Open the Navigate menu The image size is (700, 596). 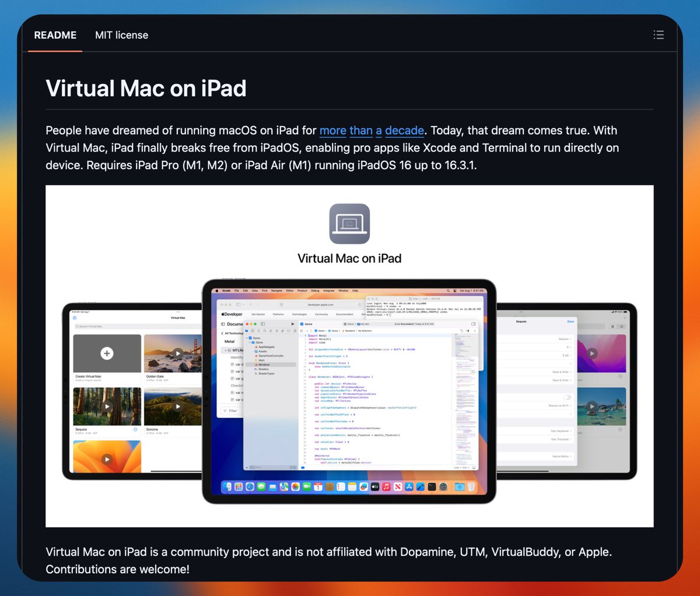pos(276,290)
